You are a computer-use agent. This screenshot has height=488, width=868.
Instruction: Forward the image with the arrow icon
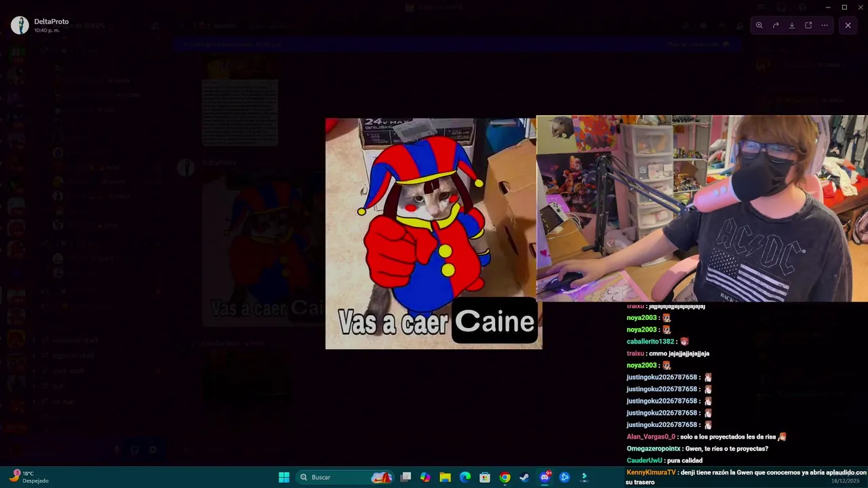(x=776, y=25)
